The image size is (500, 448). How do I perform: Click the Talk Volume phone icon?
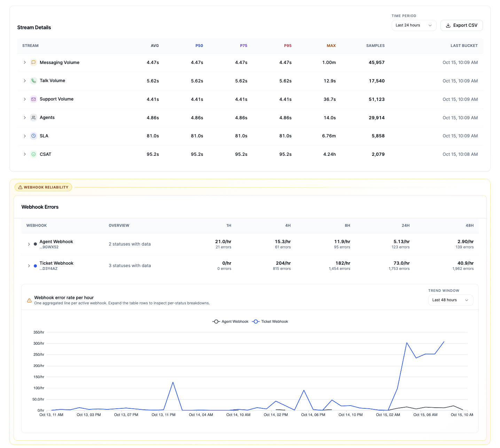(33, 81)
